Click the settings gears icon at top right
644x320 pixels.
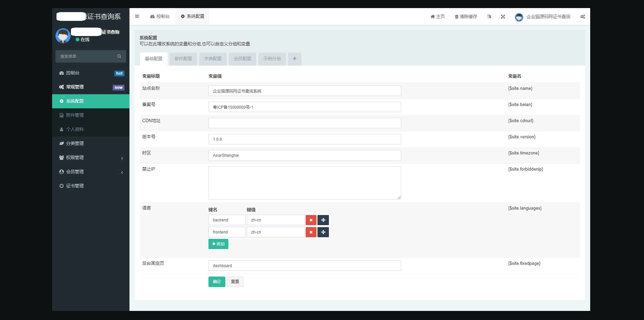582,16
